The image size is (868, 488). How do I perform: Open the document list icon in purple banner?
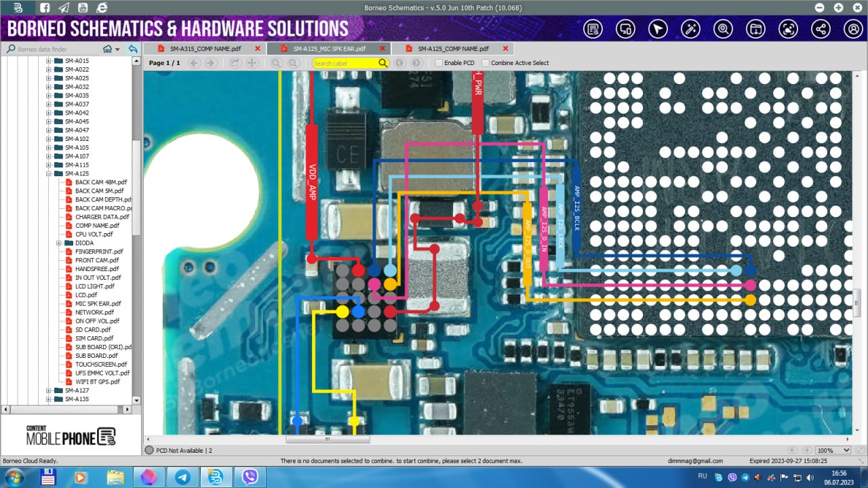[593, 29]
